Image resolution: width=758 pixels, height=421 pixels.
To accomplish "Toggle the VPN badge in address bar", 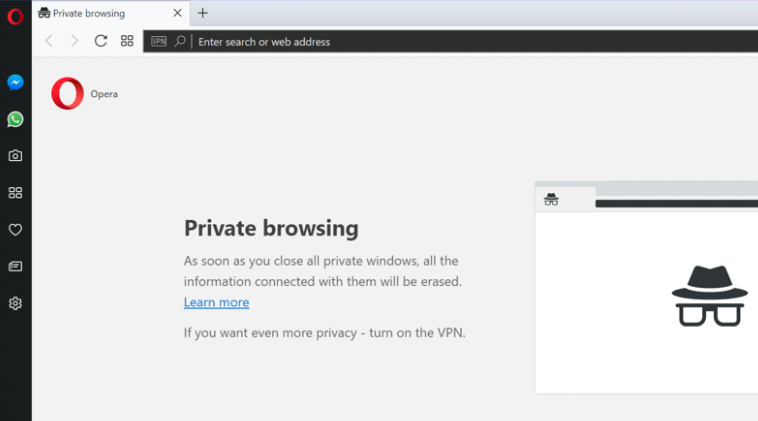I will click(x=158, y=41).
